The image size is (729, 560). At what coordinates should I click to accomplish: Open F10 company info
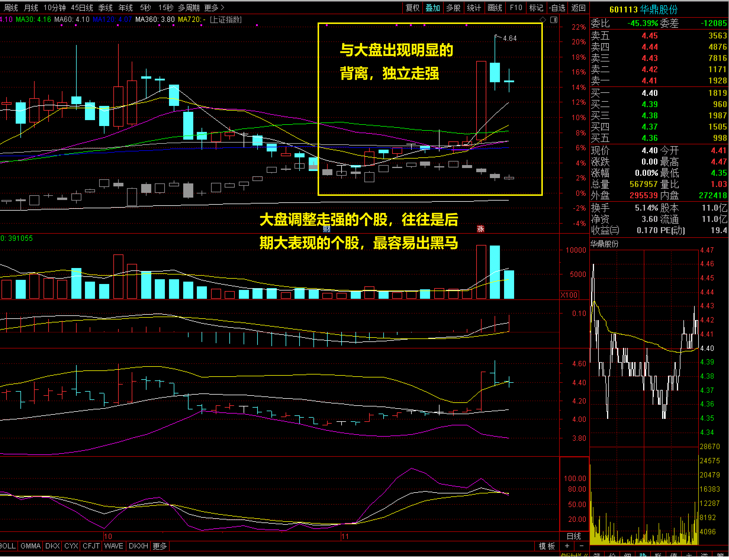516,8
